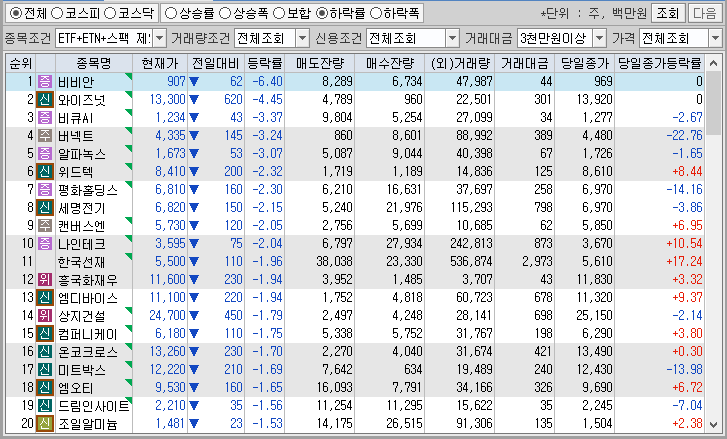This screenshot has height=439, width=727.
Task: Sort by the 현재가 column header
Action: pyautogui.click(x=160, y=63)
